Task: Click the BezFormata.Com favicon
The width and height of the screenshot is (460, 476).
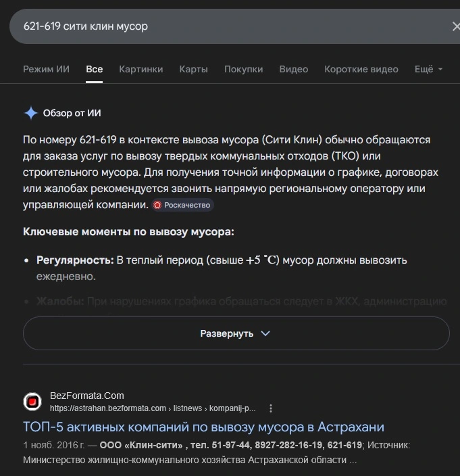Action: 32,402
